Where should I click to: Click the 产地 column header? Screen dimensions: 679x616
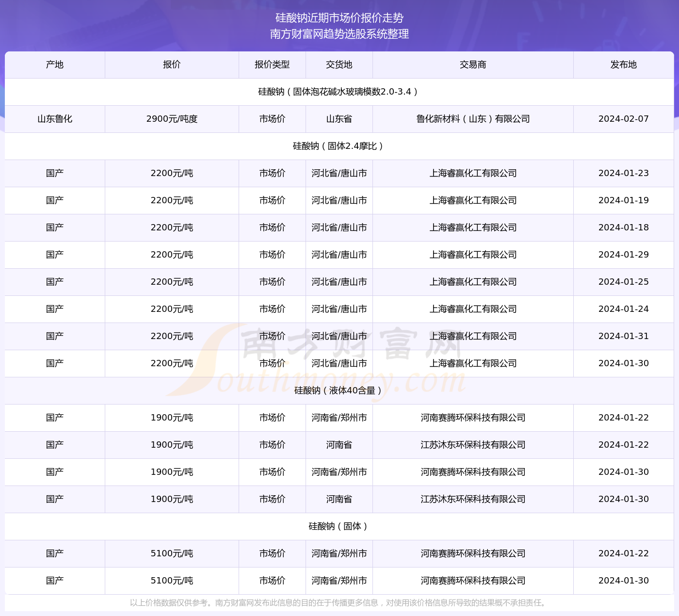point(55,65)
